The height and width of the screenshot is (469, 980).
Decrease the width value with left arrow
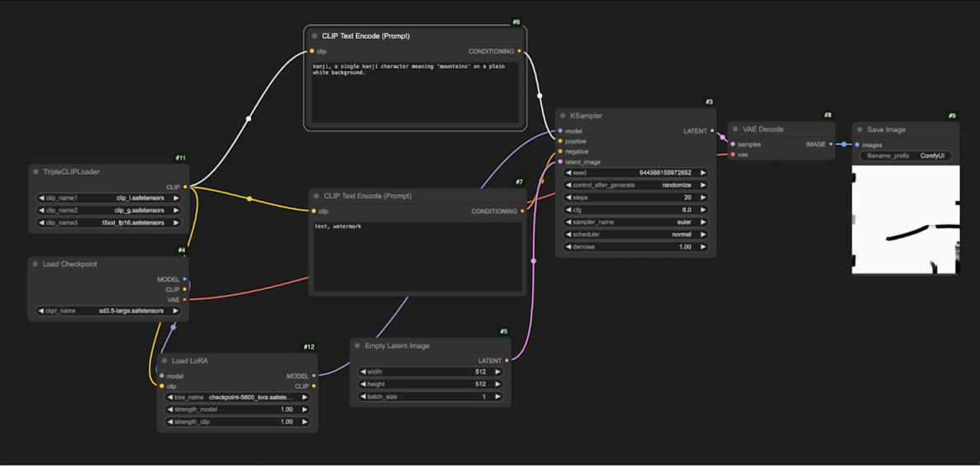[x=363, y=372]
